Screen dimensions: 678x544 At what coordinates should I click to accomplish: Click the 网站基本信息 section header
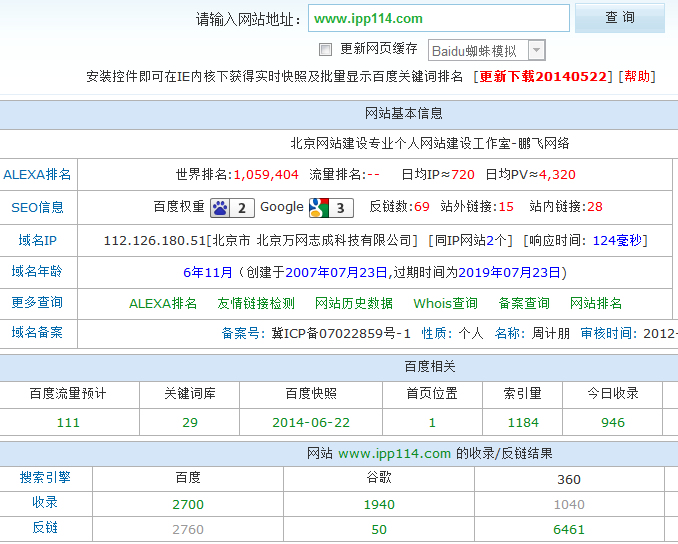click(x=403, y=113)
